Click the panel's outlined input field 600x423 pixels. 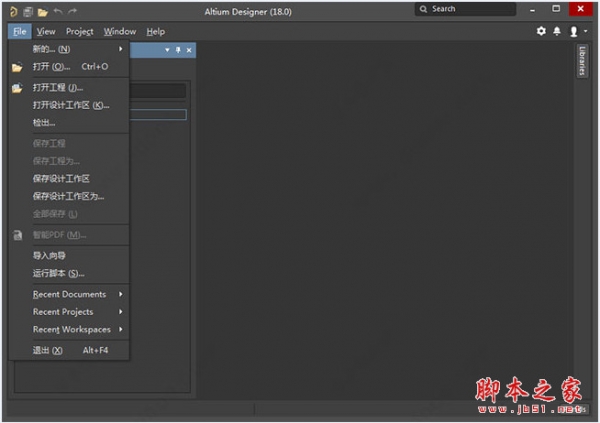158,114
